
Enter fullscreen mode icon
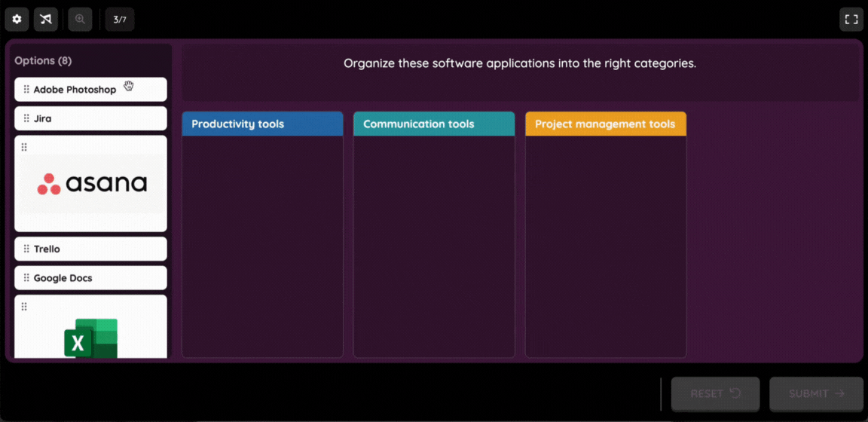[x=851, y=20]
